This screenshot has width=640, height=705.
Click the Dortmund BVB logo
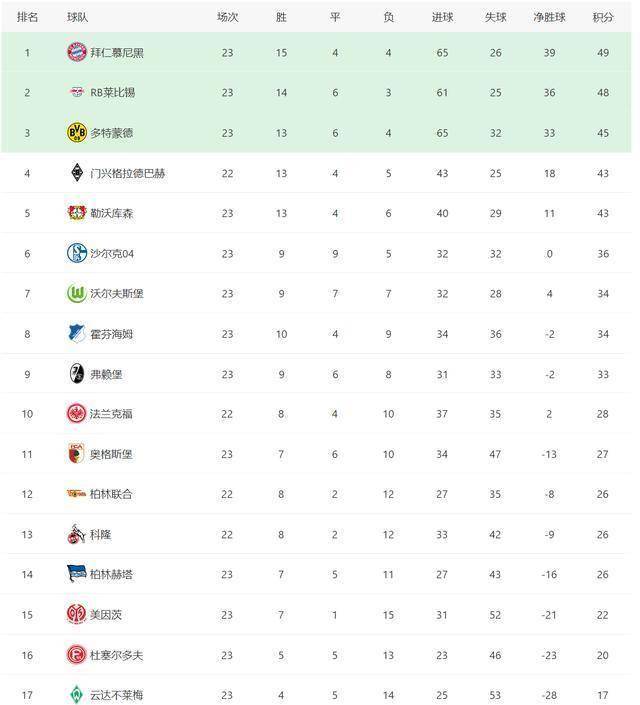point(77,133)
